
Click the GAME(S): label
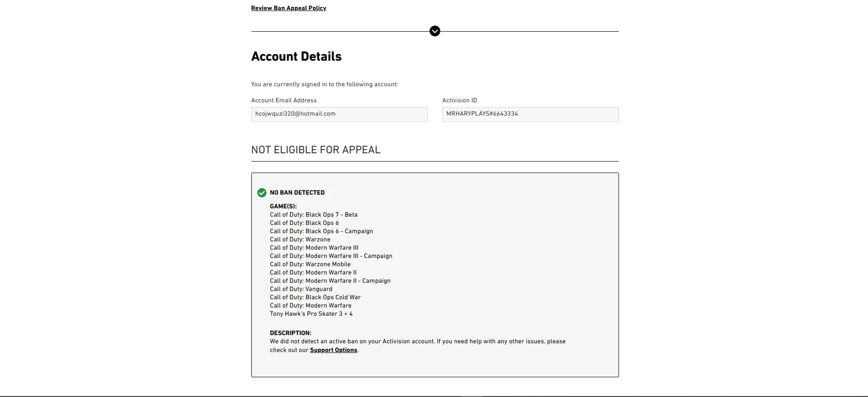point(283,207)
